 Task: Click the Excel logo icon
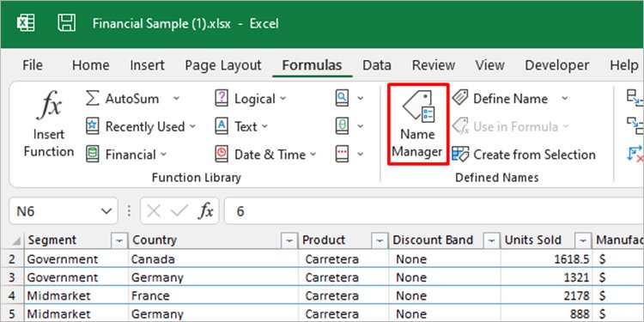click(x=26, y=23)
